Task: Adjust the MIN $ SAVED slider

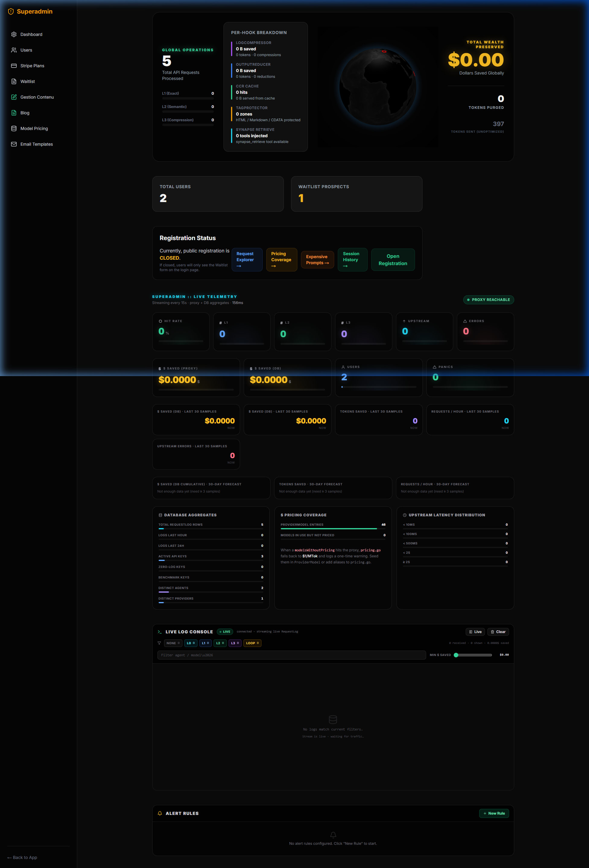Action: (x=473, y=655)
